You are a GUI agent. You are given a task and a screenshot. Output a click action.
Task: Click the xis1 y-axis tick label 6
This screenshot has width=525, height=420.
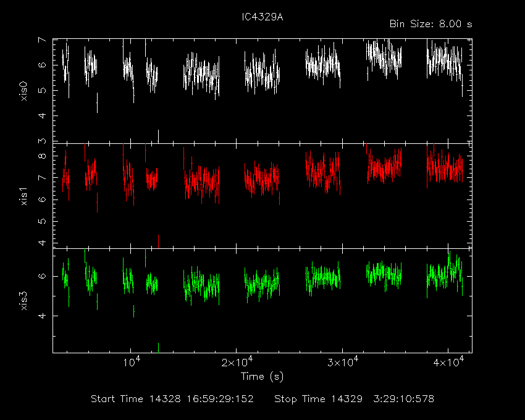point(42,199)
